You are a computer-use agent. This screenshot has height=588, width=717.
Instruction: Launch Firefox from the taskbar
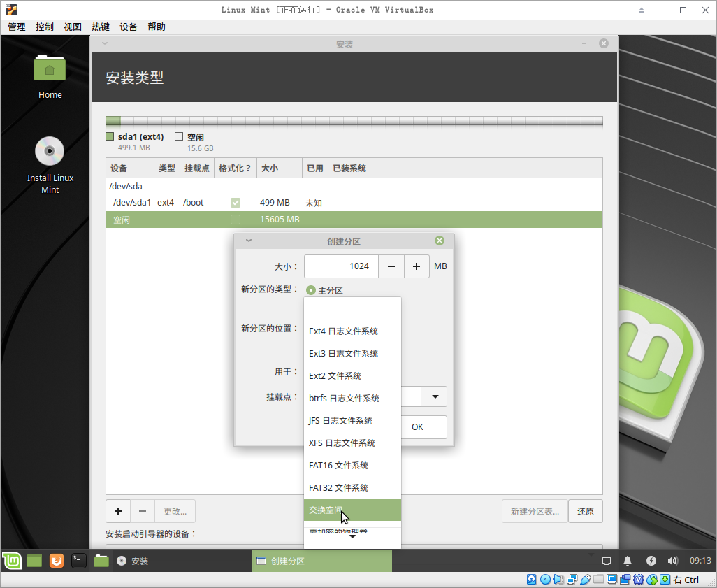point(57,560)
